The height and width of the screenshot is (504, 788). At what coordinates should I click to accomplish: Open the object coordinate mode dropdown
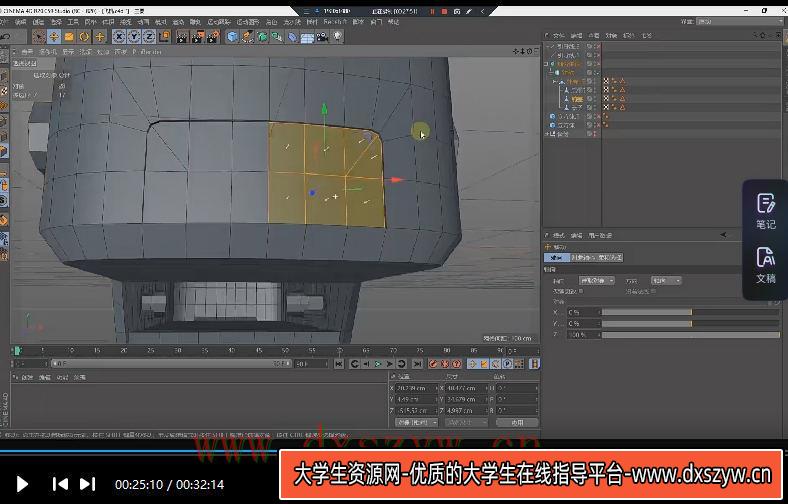tap(416, 423)
